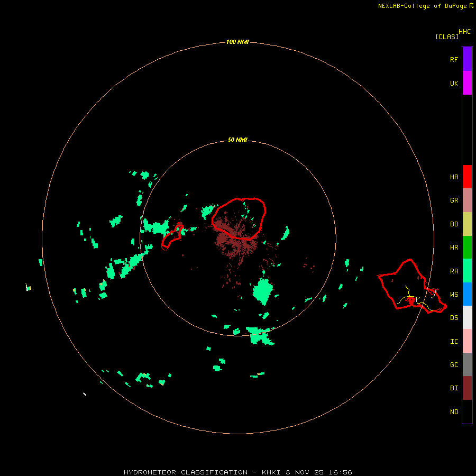
Task: Click the large rain echo south of radar
Action: coord(263,291)
